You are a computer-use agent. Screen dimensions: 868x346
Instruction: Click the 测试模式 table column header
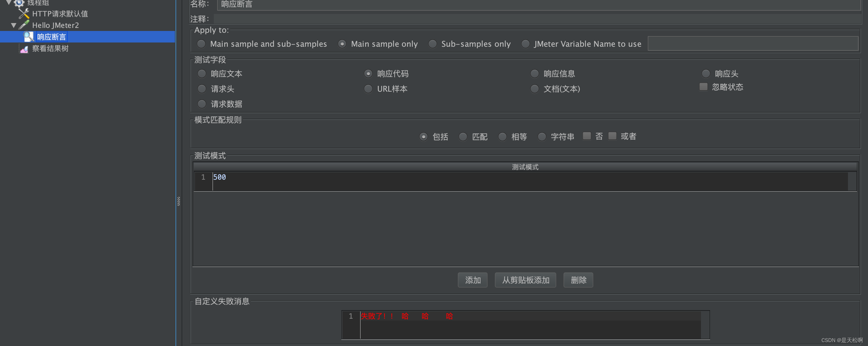[525, 167]
